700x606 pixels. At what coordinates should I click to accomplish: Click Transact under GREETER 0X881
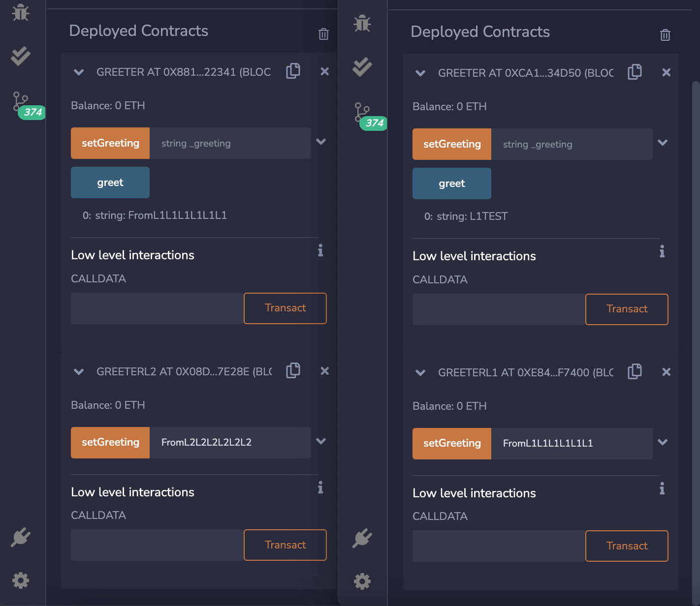(286, 308)
